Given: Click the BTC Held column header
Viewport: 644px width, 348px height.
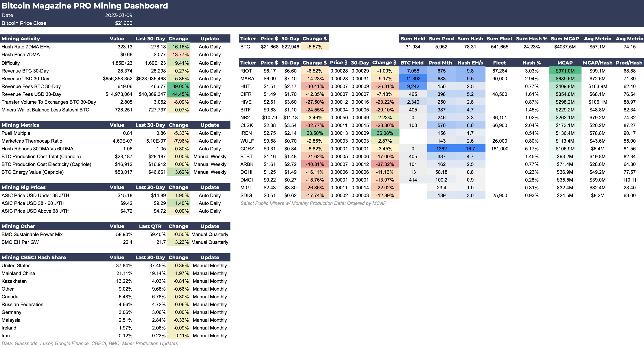Looking at the screenshot, I should click(x=412, y=63).
